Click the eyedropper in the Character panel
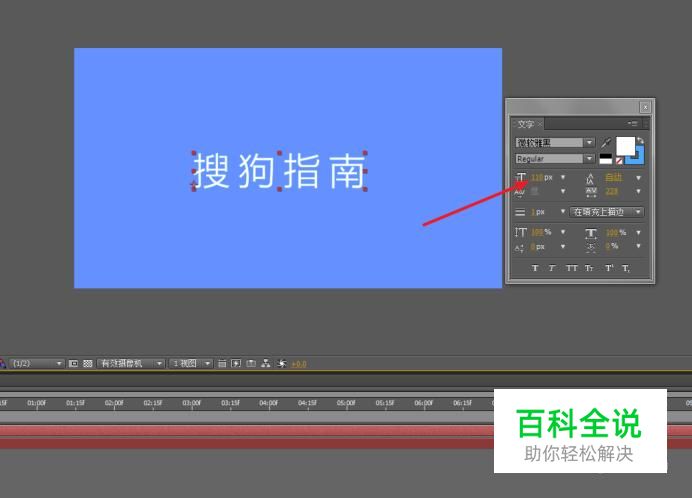 (606, 143)
